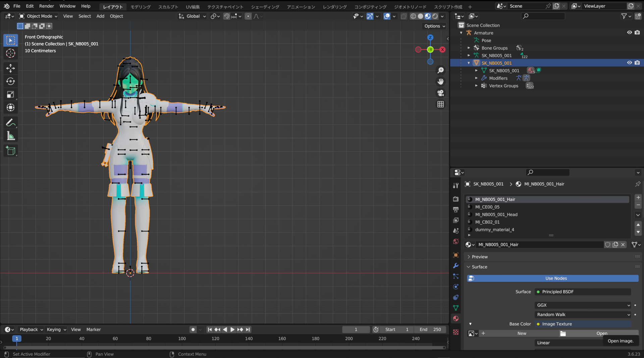Open the Tool properties tab
The height and width of the screenshot is (358, 644).
pyautogui.click(x=455, y=185)
